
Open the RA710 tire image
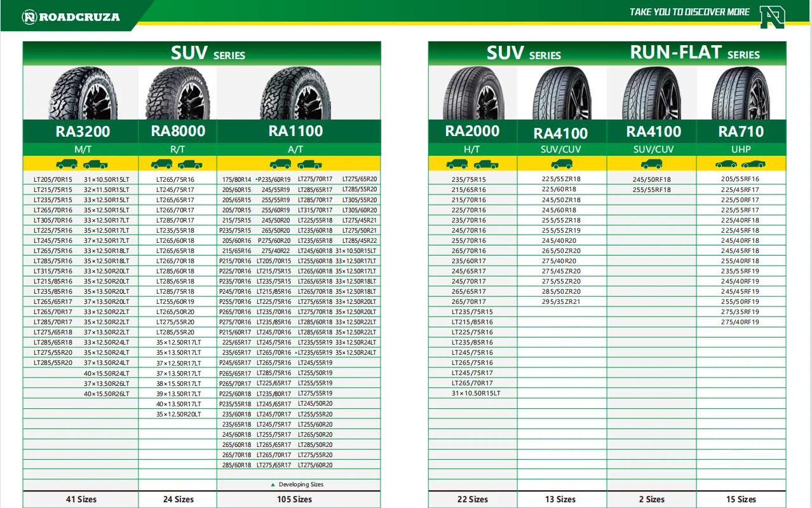(741, 93)
